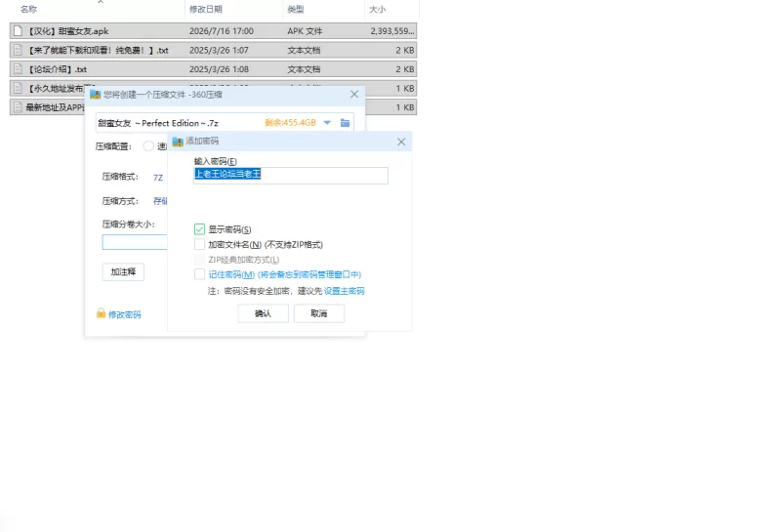Click the text file icon of 【论坛介绍】.txt
Image resolution: width=781 pixels, height=532 pixels.
(18, 69)
